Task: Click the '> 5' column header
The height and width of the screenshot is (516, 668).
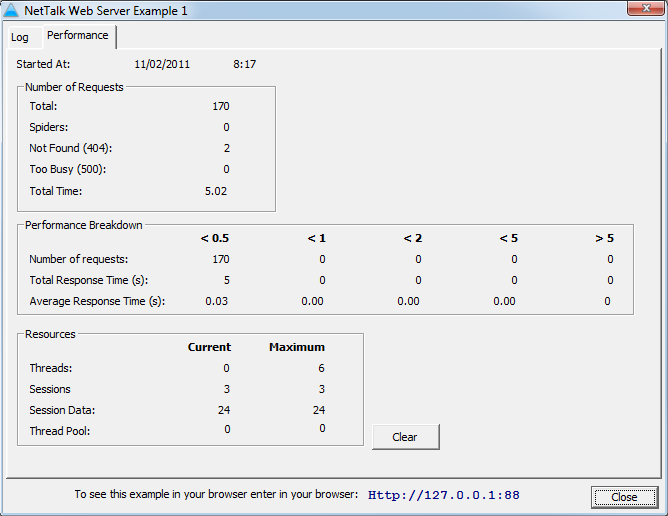Action: [604, 238]
